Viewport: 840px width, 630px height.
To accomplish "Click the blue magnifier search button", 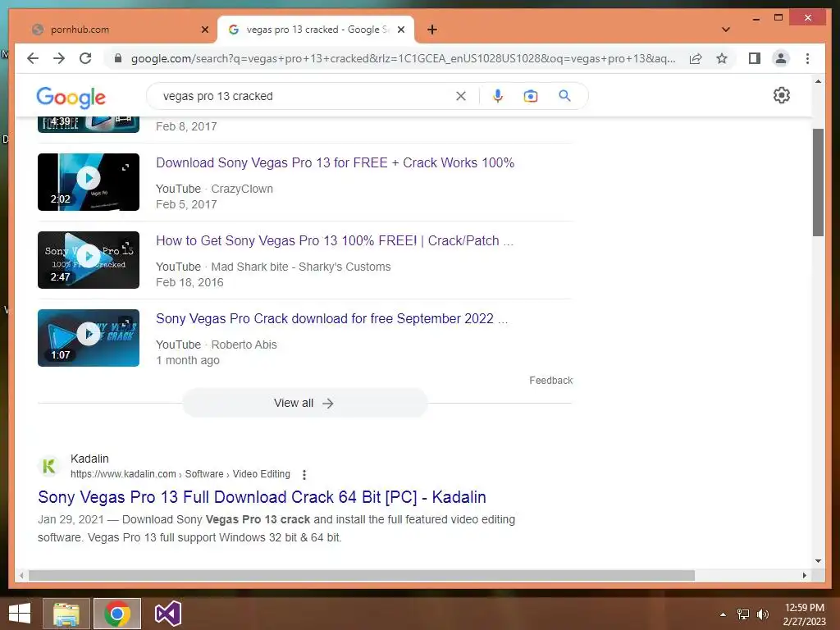I will pyautogui.click(x=564, y=96).
